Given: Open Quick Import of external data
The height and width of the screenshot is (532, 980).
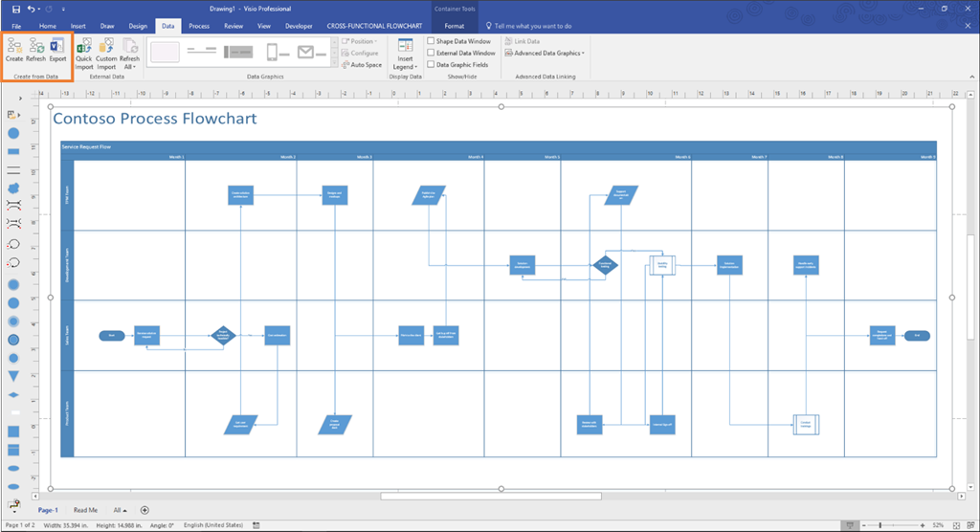Looking at the screenshot, I should click(x=84, y=54).
